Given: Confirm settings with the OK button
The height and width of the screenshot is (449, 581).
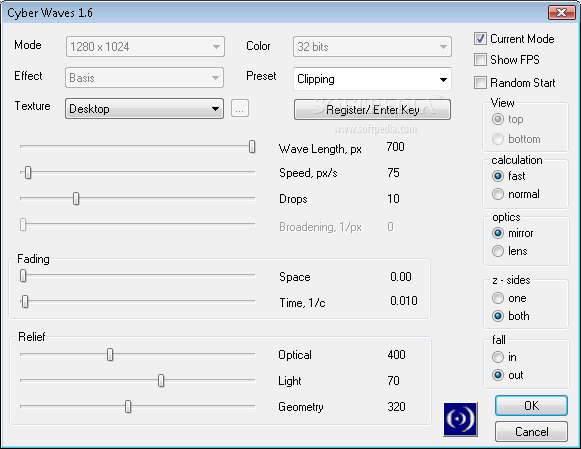Looking at the screenshot, I should [x=531, y=406].
